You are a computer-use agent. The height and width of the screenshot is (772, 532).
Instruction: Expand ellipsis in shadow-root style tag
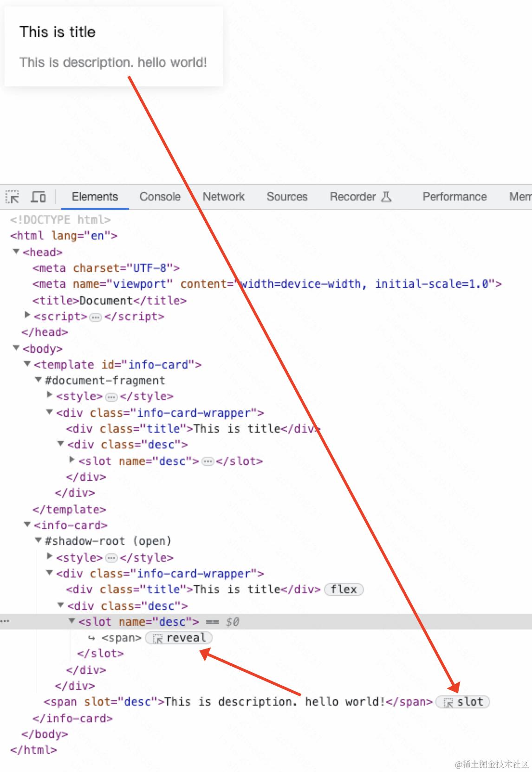pyautogui.click(x=111, y=558)
